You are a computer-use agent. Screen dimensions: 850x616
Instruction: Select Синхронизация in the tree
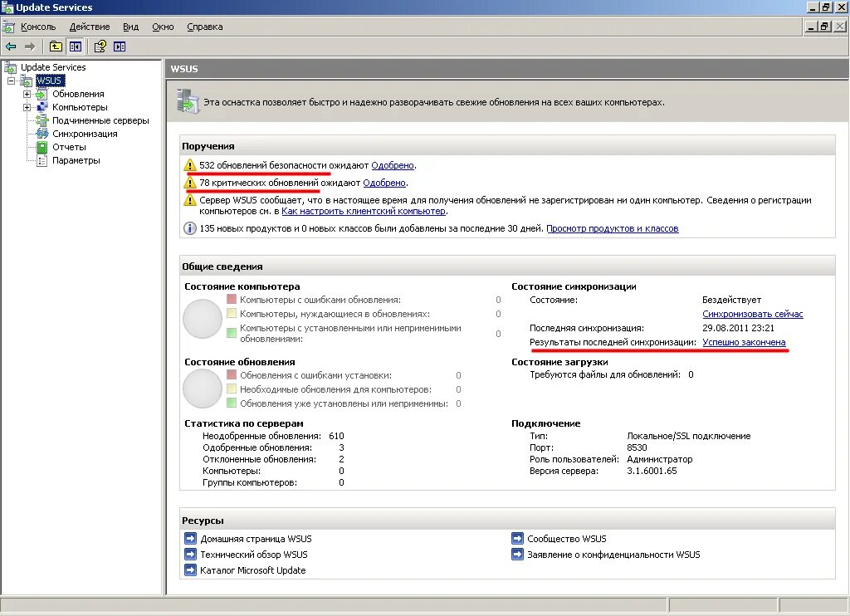[x=85, y=134]
